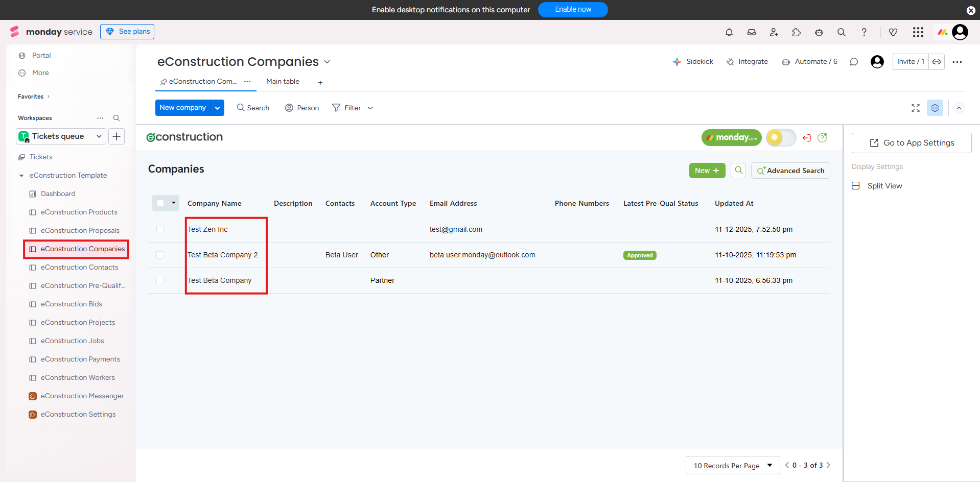Click the Advanced Search button

click(790, 171)
